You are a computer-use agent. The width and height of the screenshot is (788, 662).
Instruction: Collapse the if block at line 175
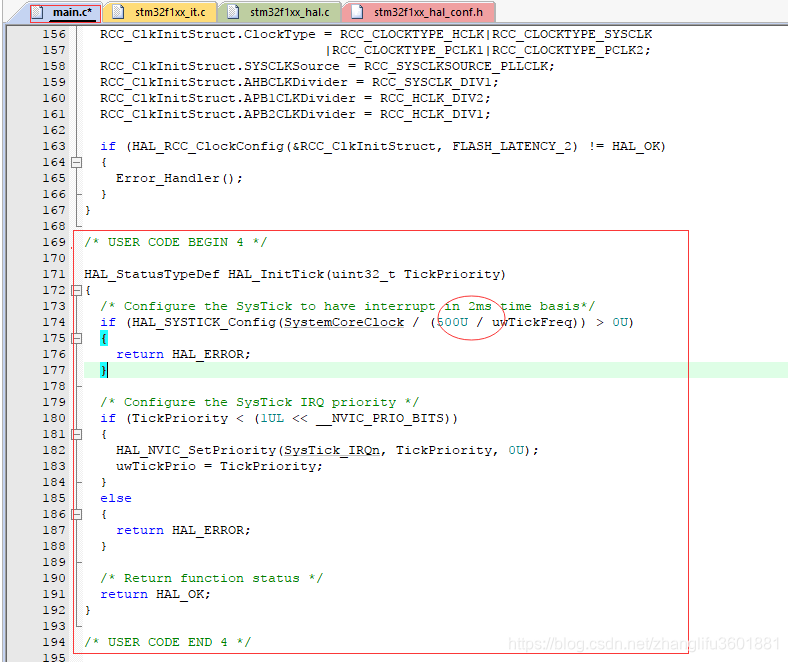(76, 338)
